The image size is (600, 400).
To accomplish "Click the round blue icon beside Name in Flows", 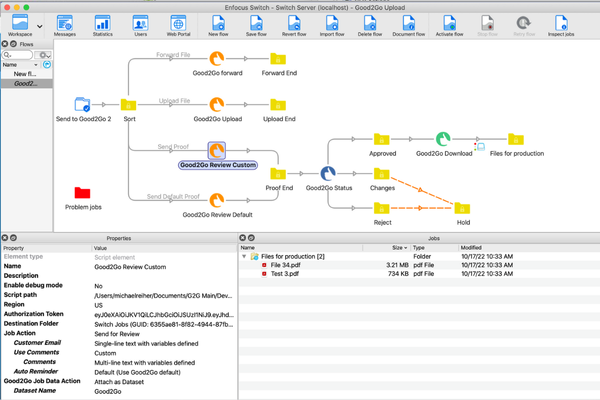I will pos(47,65).
